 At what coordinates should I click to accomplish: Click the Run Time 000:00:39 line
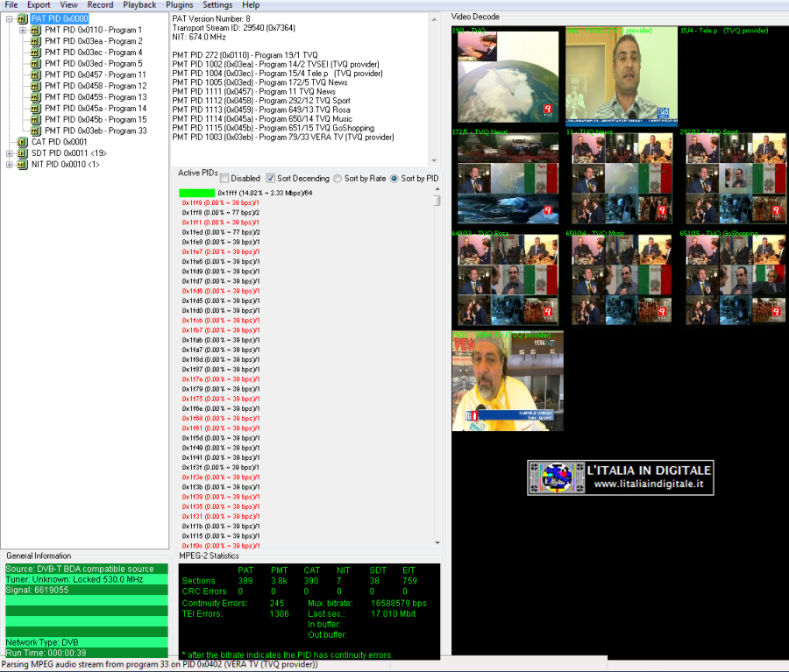click(x=87, y=653)
